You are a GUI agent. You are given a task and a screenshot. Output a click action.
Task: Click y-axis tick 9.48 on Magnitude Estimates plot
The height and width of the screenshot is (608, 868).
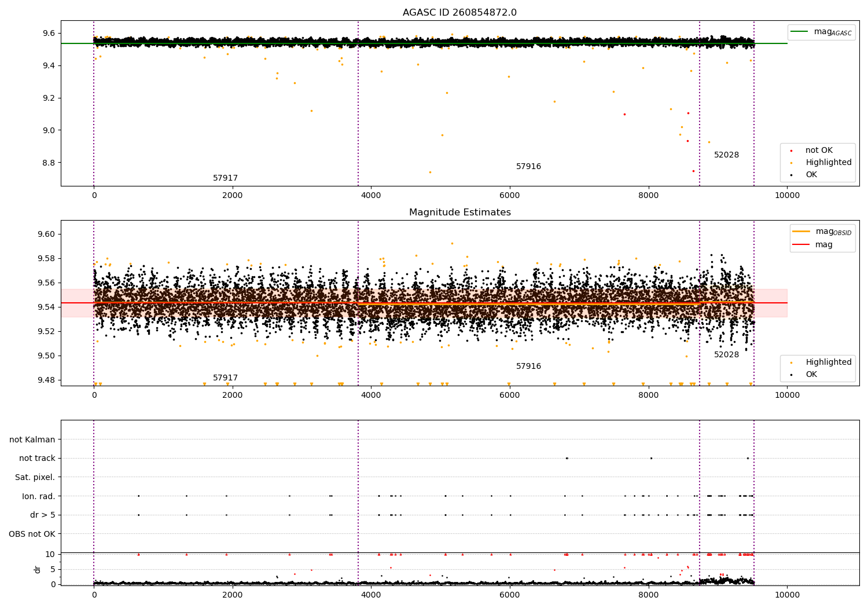(46, 380)
